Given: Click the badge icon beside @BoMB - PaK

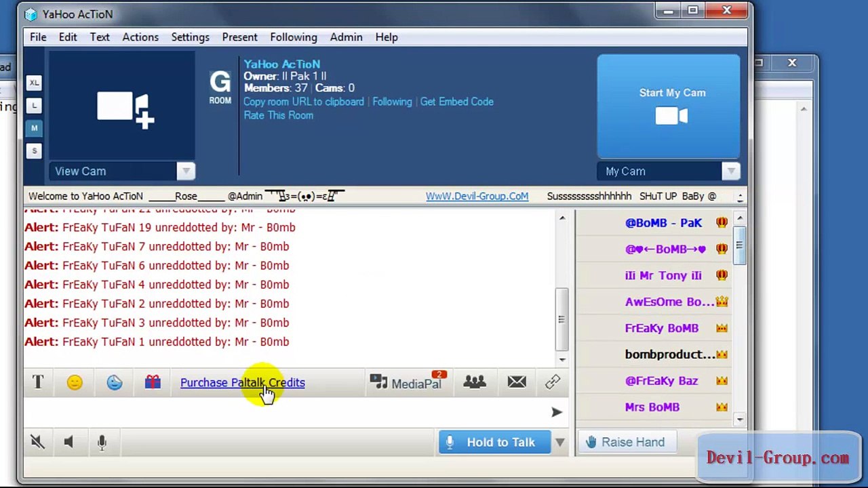Looking at the screenshot, I should pyautogui.click(x=722, y=222).
